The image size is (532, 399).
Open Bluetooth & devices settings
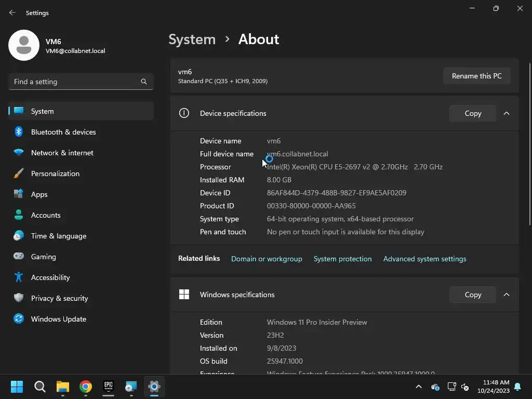point(81,131)
